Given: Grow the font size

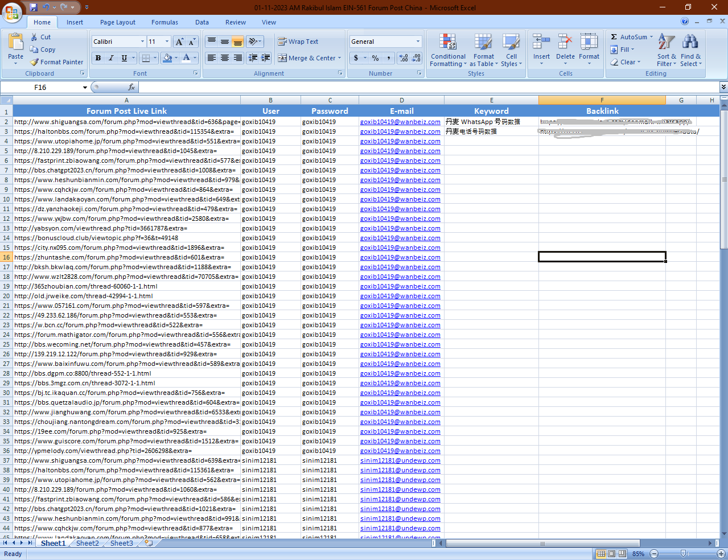Looking at the screenshot, I should click(x=179, y=42).
